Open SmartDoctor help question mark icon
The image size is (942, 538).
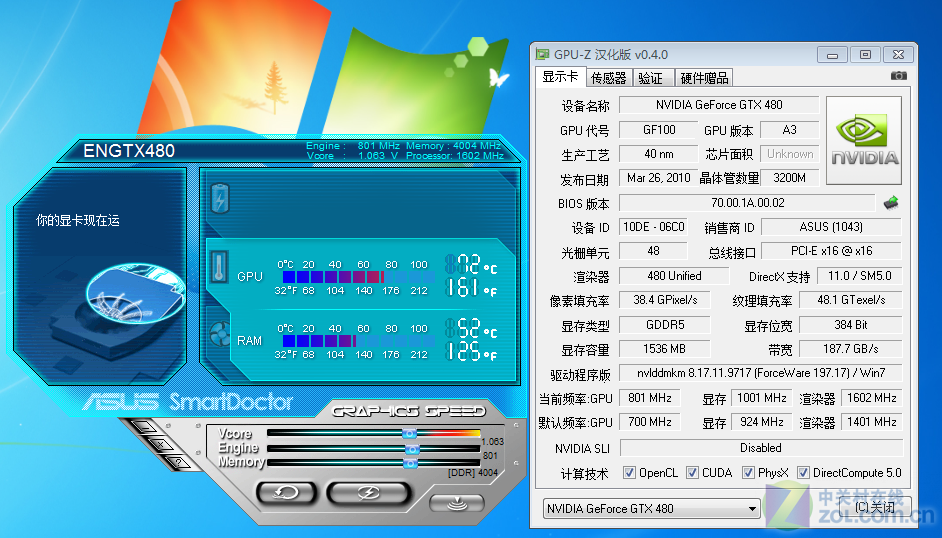[x=178, y=462]
